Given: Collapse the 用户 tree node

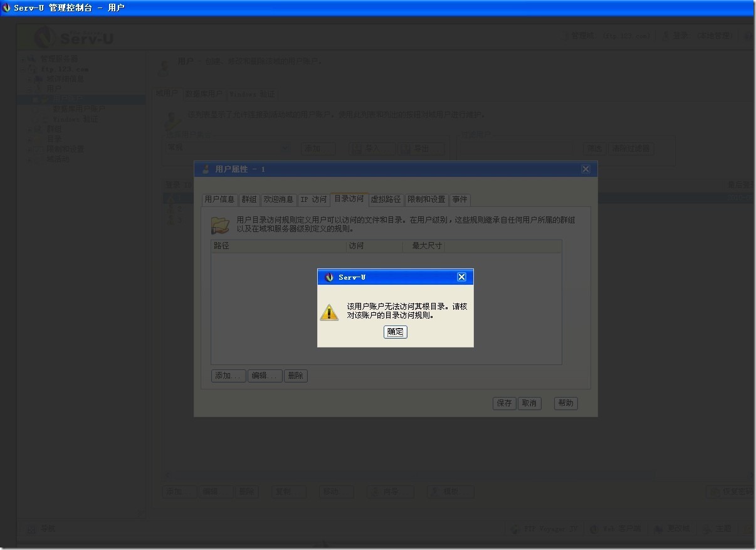Looking at the screenshot, I should 29,90.
